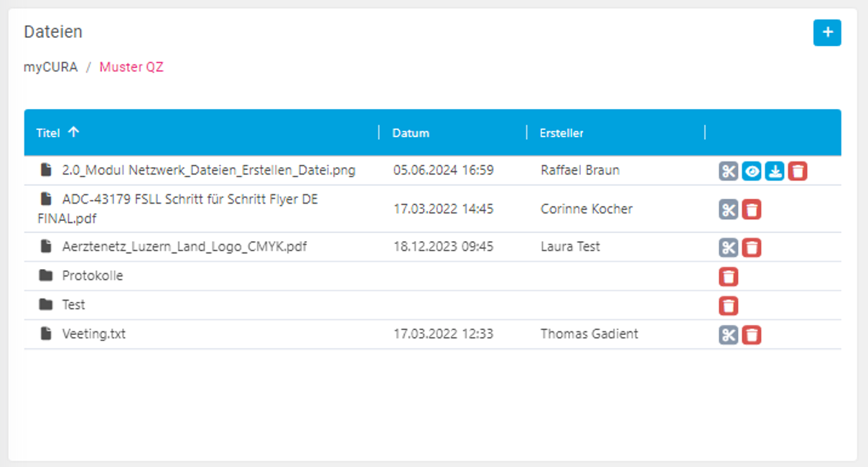Toggle sort arrow next to Titel

73,132
